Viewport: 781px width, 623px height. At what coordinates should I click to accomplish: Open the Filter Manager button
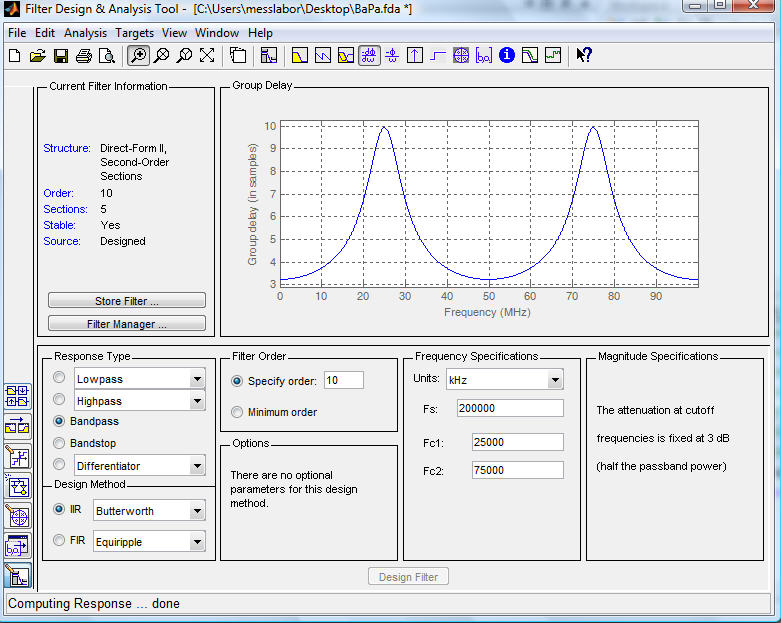(127, 324)
